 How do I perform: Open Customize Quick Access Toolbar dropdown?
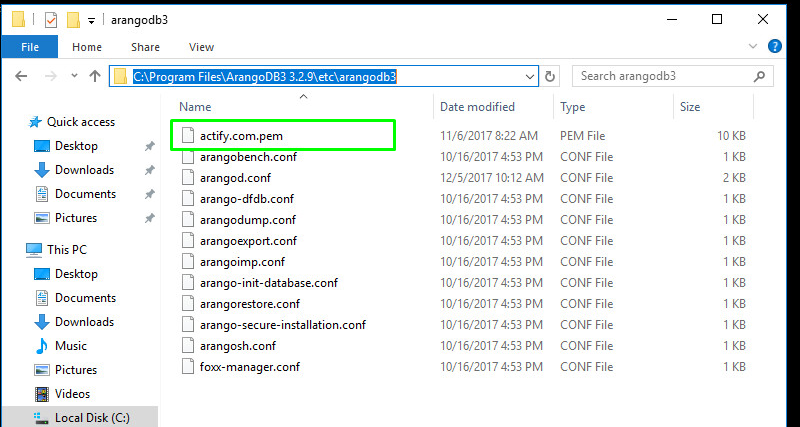click(91, 21)
